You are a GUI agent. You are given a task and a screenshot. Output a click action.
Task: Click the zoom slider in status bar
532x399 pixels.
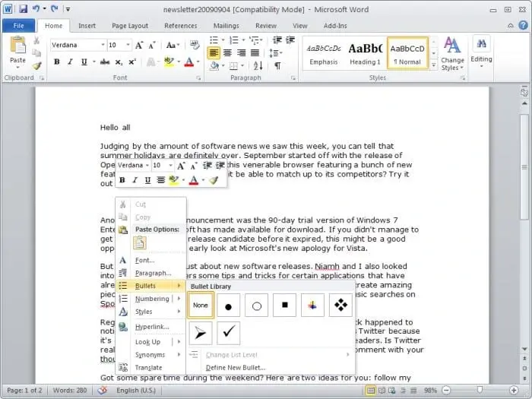(481, 390)
